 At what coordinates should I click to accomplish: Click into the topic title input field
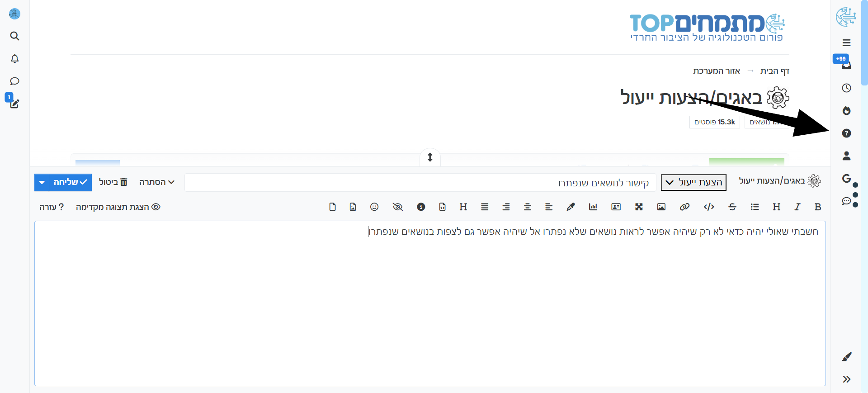[420, 183]
